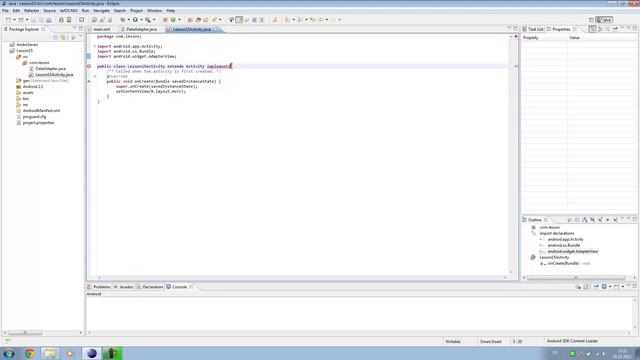Open the Run toolbar dropdown arrow

(x=141, y=20)
